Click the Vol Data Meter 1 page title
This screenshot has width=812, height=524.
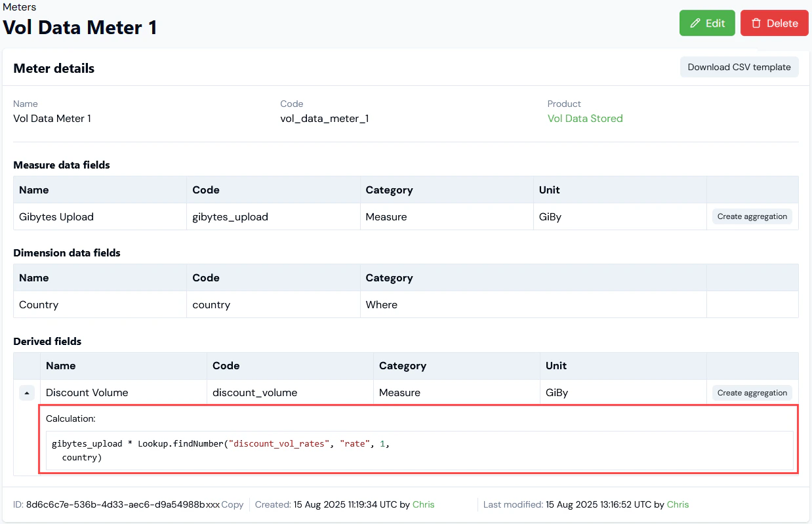[80, 28]
